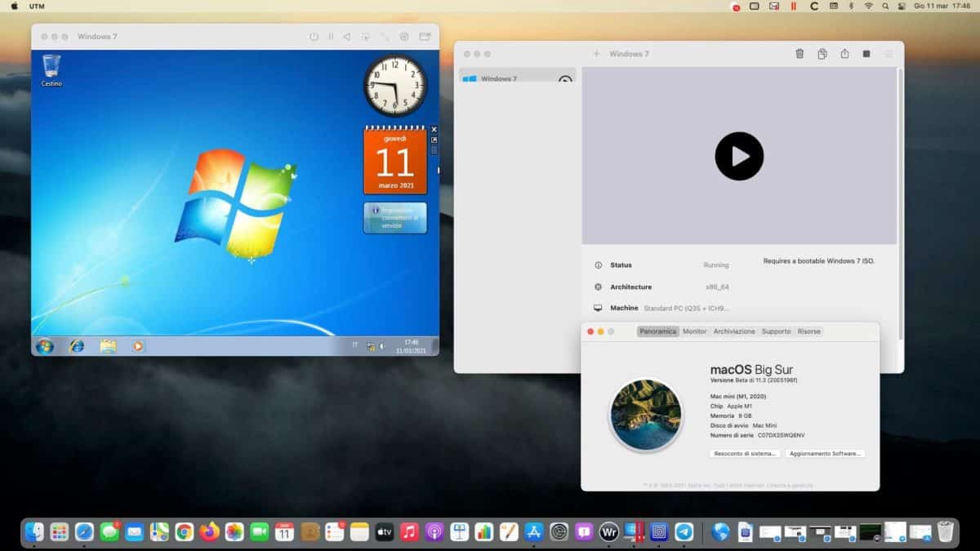Open the Trash in the Dock
Viewport: 980px width, 551px height.
(946, 532)
